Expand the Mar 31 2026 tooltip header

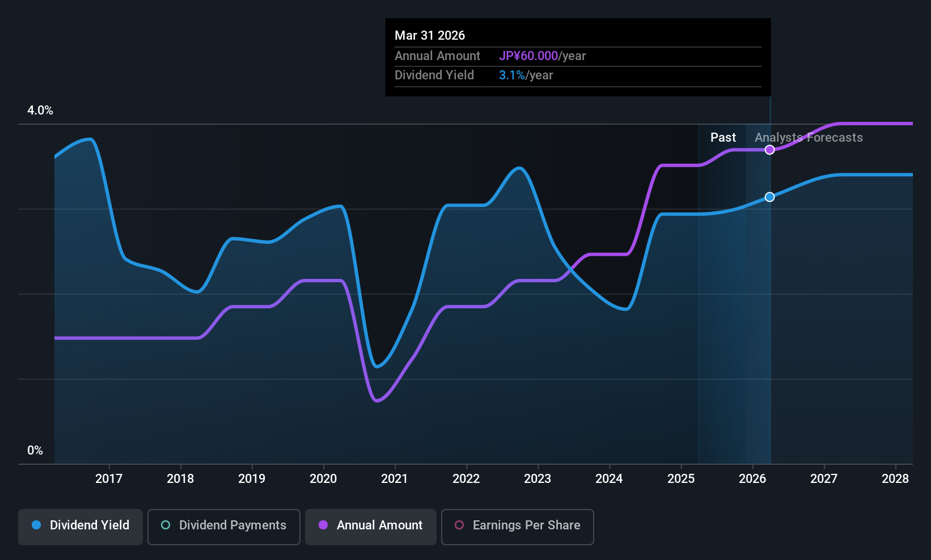pos(430,35)
